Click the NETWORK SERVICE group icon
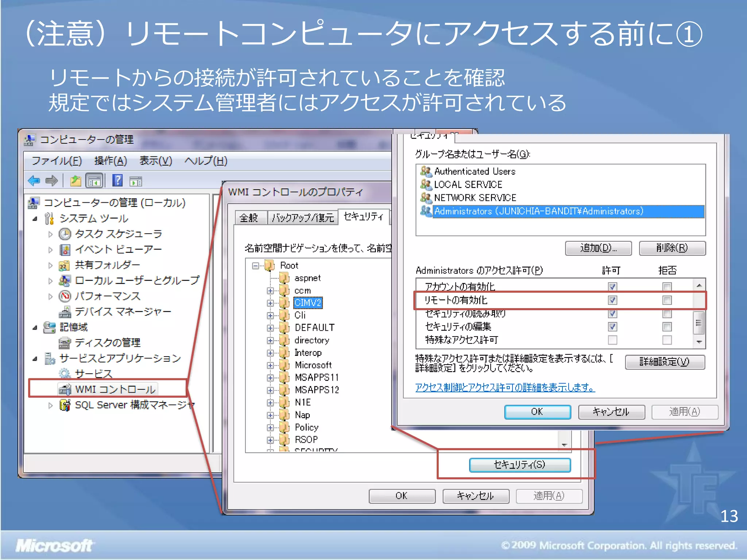 pos(426,198)
